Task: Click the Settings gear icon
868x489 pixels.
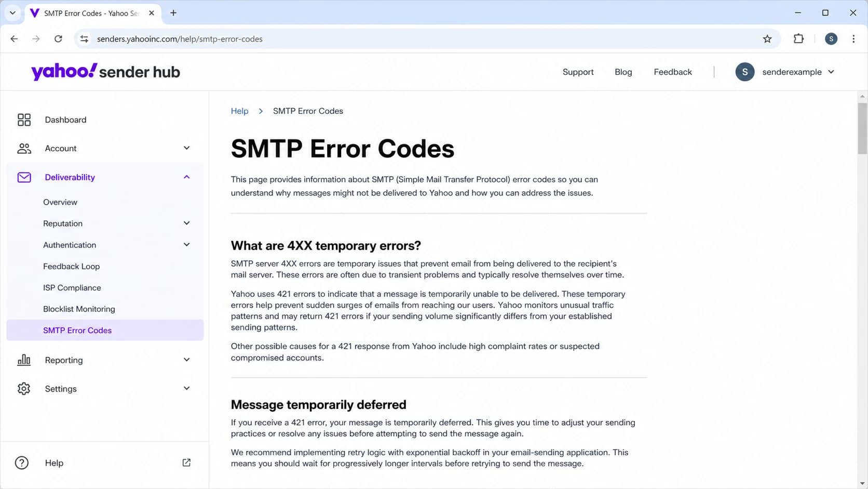Action: [x=24, y=389]
